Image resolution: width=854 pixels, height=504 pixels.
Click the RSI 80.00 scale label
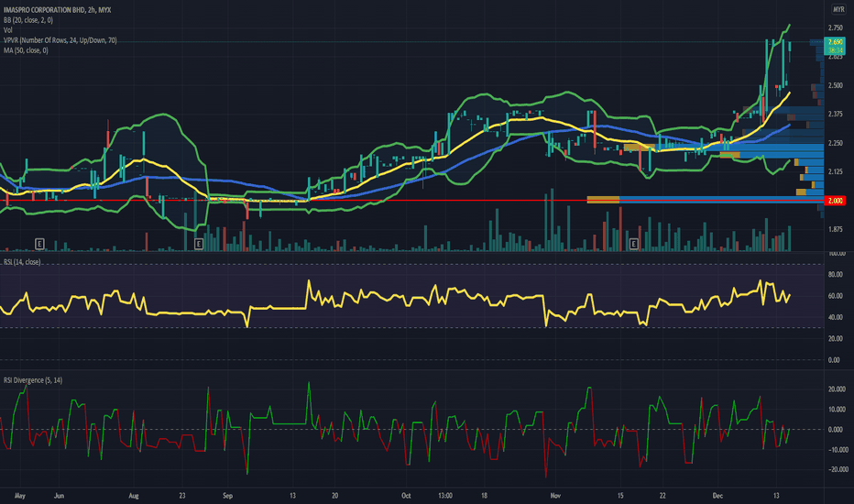click(836, 275)
